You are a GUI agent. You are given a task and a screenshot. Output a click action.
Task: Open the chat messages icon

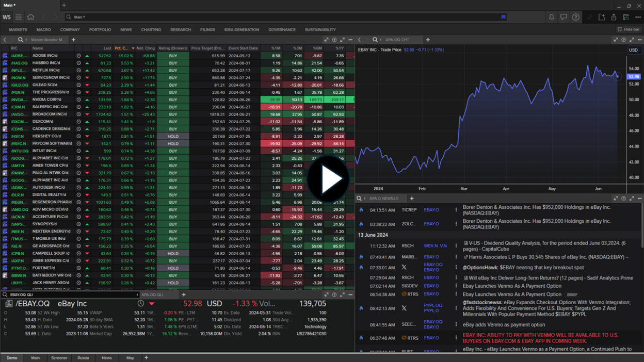click(564, 17)
